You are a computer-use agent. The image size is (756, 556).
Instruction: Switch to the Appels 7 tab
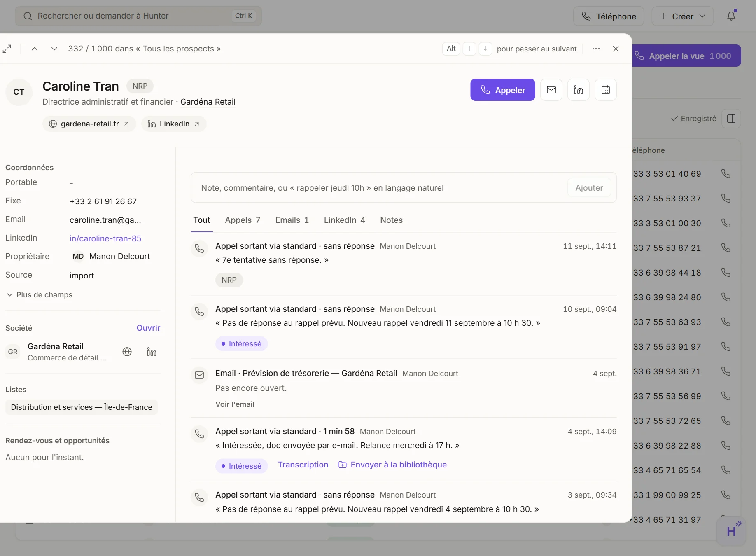pyautogui.click(x=243, y=220)
